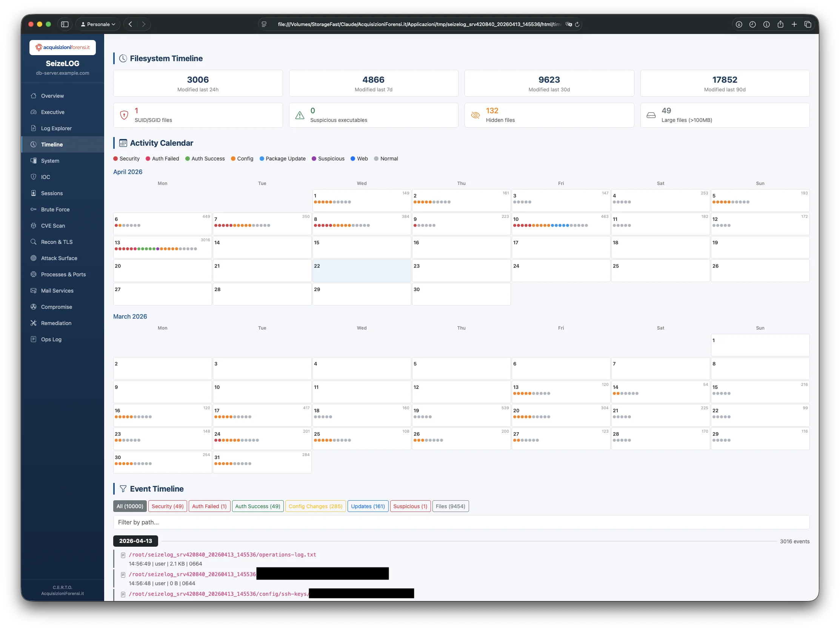Screen dimensions: 840x629
Task: Toggle the Security (49) event filter
Action: click(x=168, y=506)
